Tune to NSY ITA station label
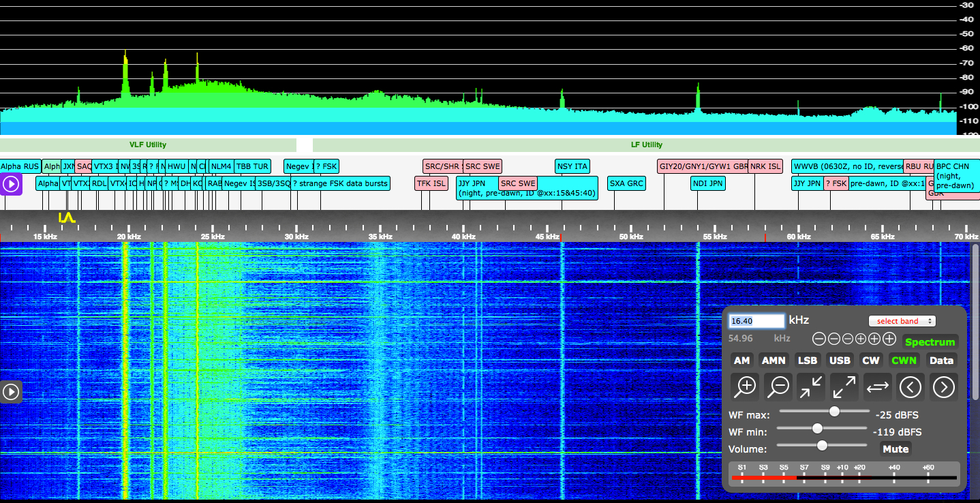980x503 pixels. (x=572, y=166)
